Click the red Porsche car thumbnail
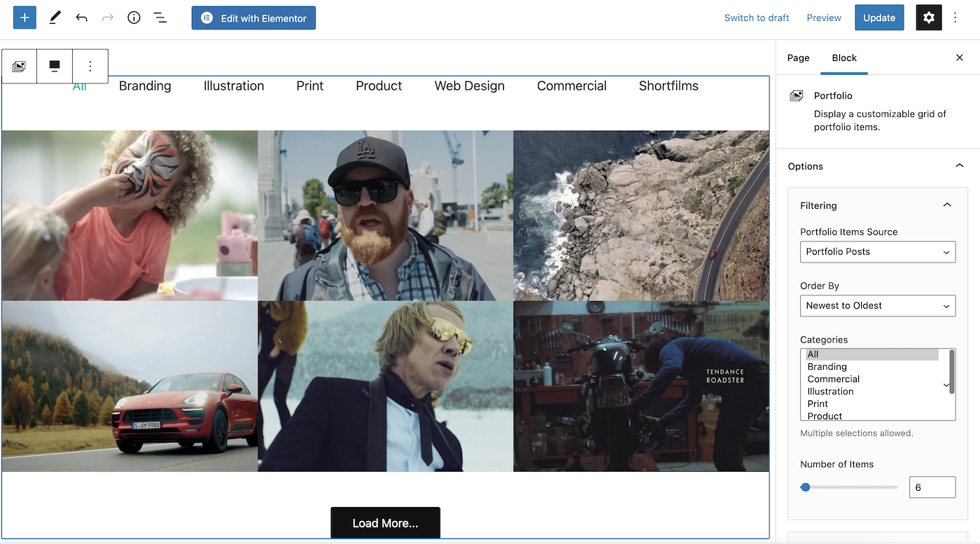Viewport: 980px width, 544px height. tap(130, 386)
